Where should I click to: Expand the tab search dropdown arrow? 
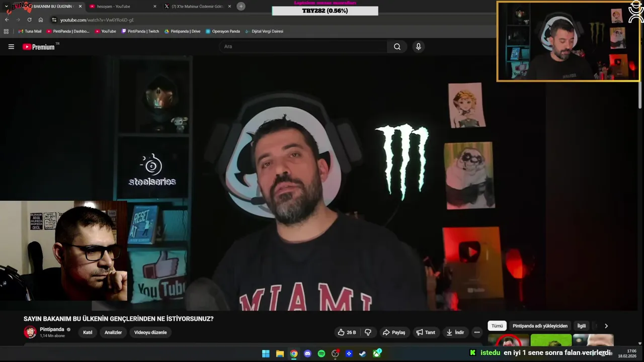7,6
